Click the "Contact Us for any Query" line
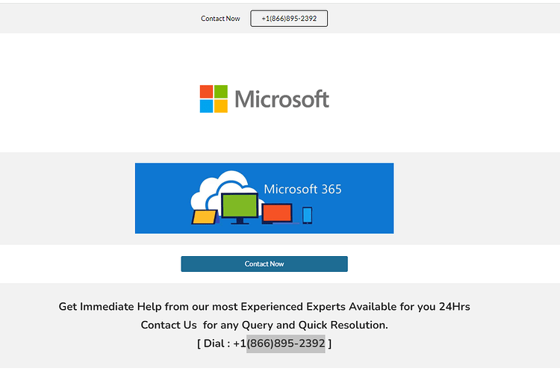 (x=264, y=325)
